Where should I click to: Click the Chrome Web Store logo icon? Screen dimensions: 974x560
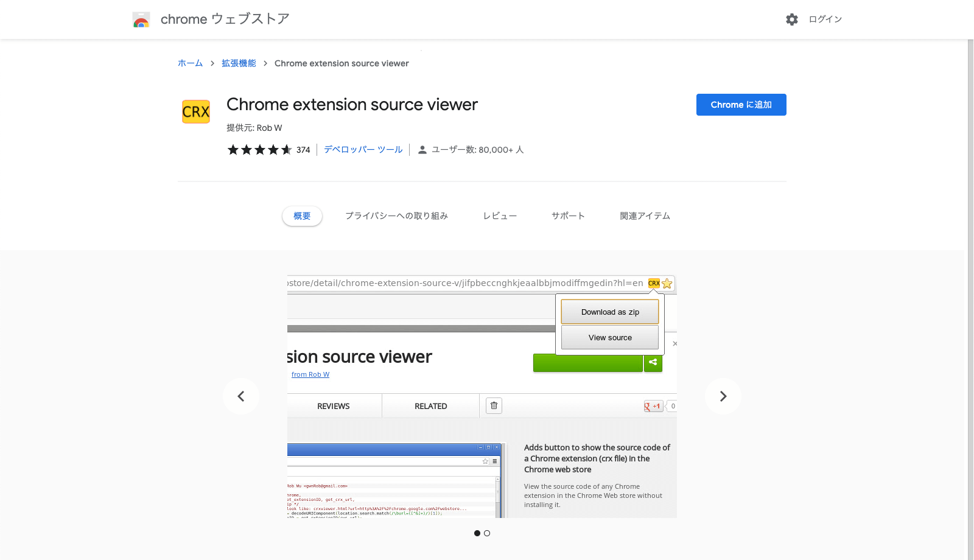141,19
